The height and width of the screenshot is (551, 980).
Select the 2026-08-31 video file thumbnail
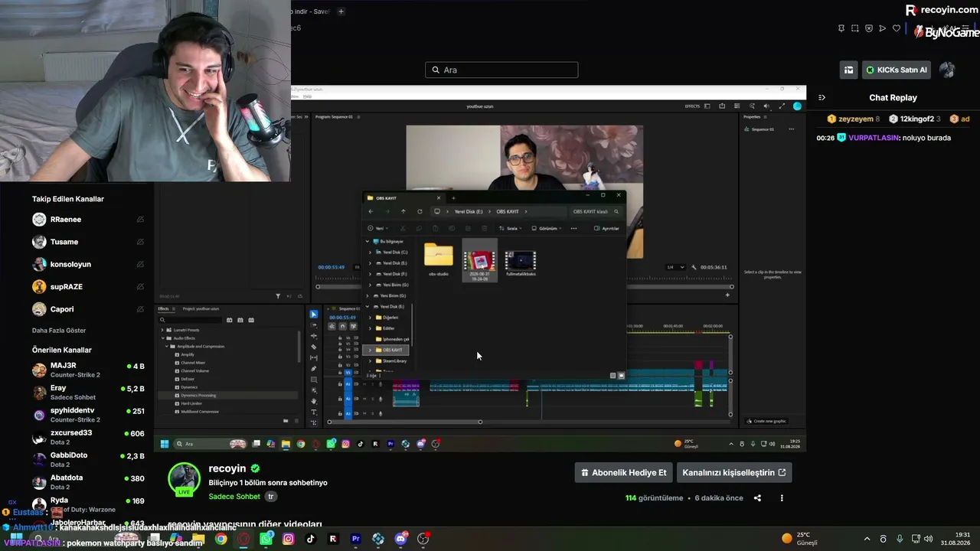tap(479, 261)
